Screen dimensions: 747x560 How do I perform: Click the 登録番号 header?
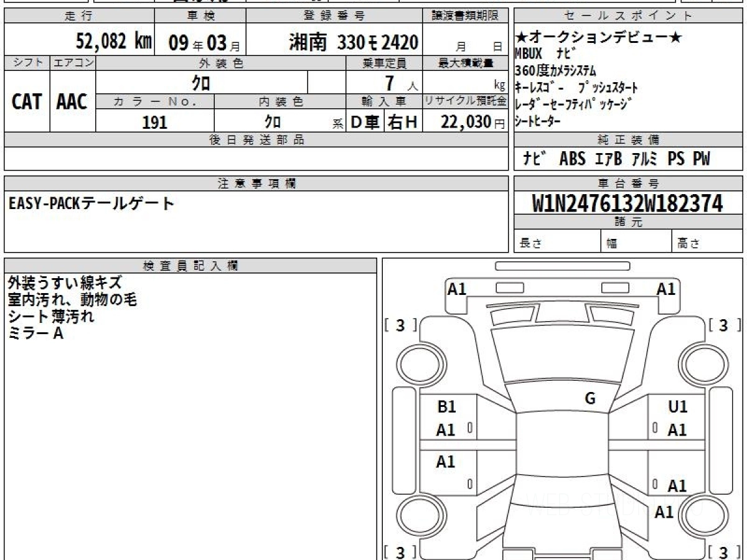335,16
